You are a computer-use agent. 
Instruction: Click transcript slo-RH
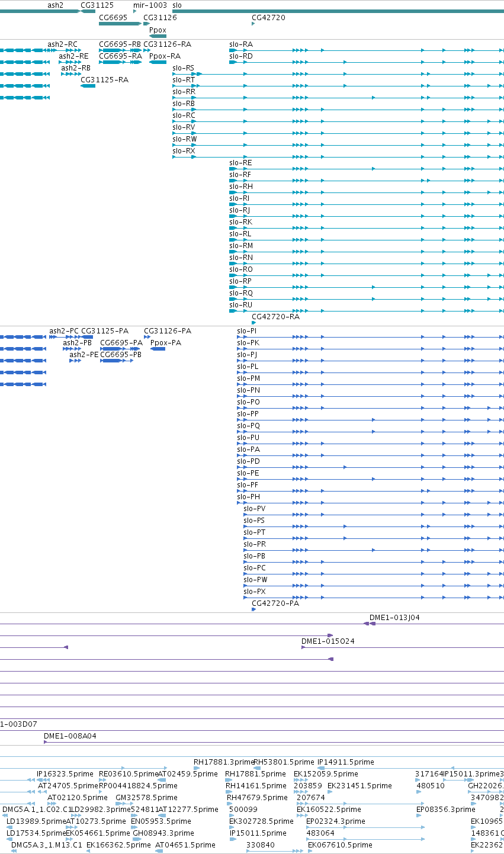tap(240, 187)
